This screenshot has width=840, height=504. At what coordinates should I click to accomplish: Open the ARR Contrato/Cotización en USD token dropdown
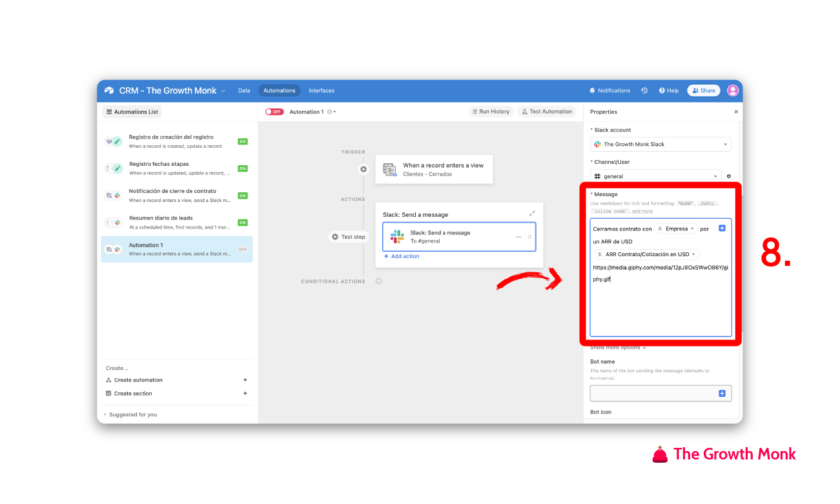(x=646, y=254)
